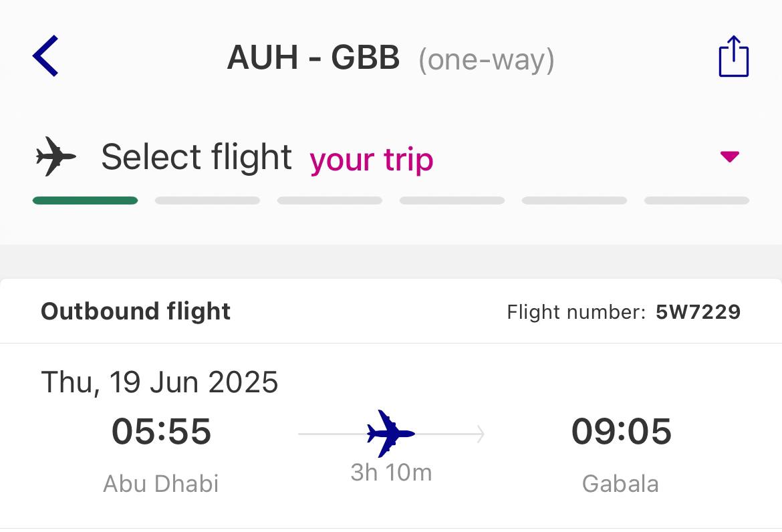This screenshot has width=782, height=532.
Task: Tap the Outbound flight header
Action: pyautogui.click(x=136, y=311)
